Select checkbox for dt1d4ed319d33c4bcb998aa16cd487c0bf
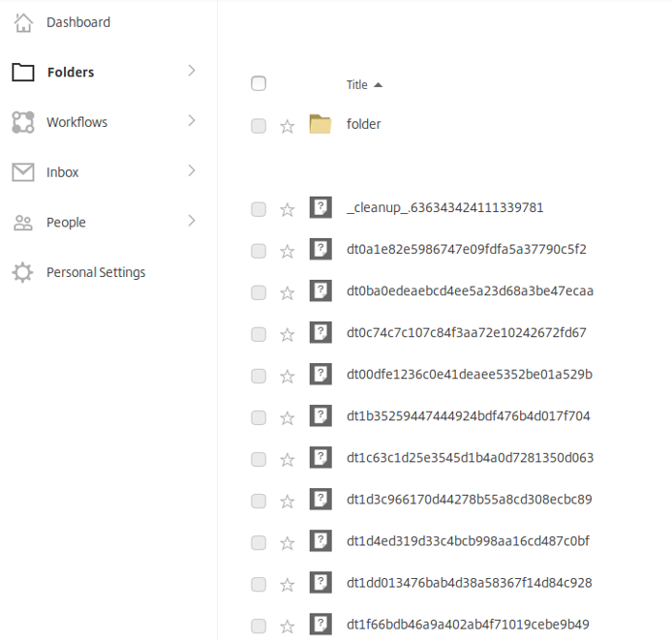 259,543
